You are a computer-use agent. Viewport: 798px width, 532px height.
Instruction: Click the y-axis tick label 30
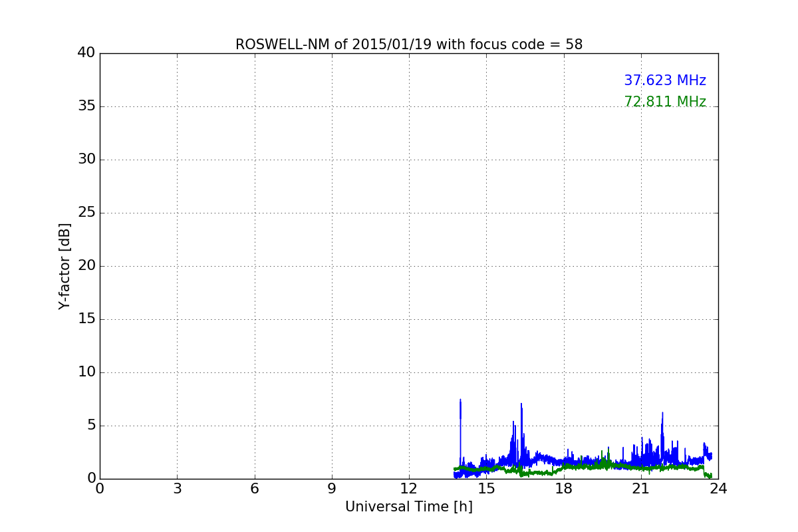click(x=86, y=160)
